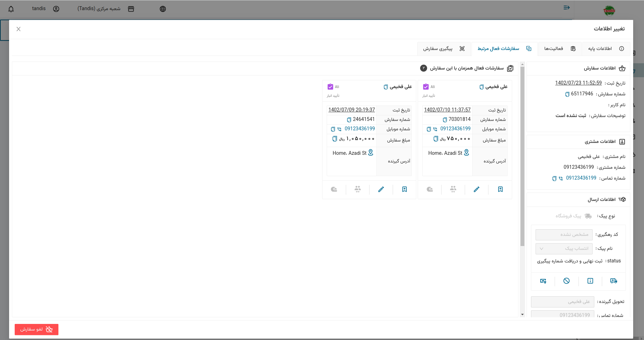Bookmark the order 24641541 card
The width and height of the screenshot is (644, 340).
pos(404,189)
